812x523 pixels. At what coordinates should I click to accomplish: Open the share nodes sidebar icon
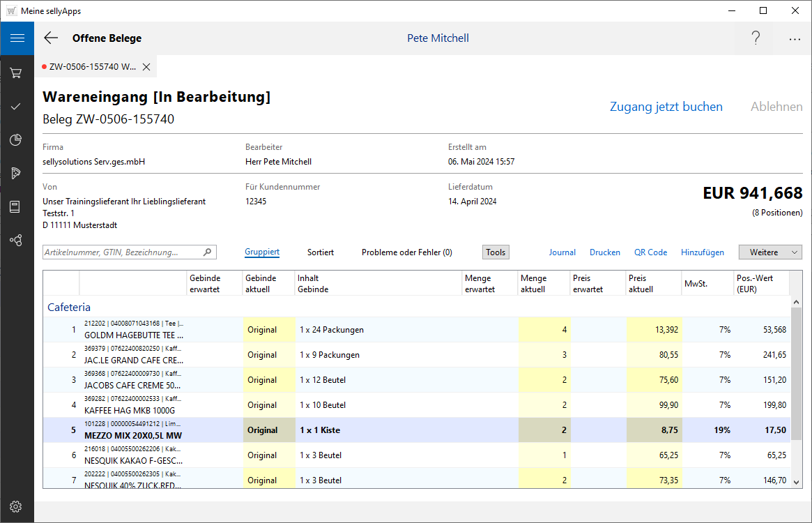tap(16, 241)
